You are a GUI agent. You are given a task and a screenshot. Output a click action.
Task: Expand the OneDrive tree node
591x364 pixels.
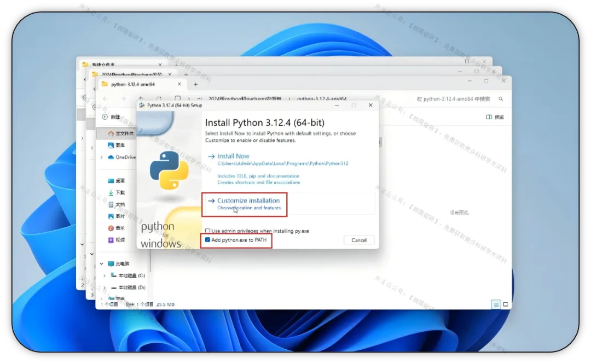[101, 157]
